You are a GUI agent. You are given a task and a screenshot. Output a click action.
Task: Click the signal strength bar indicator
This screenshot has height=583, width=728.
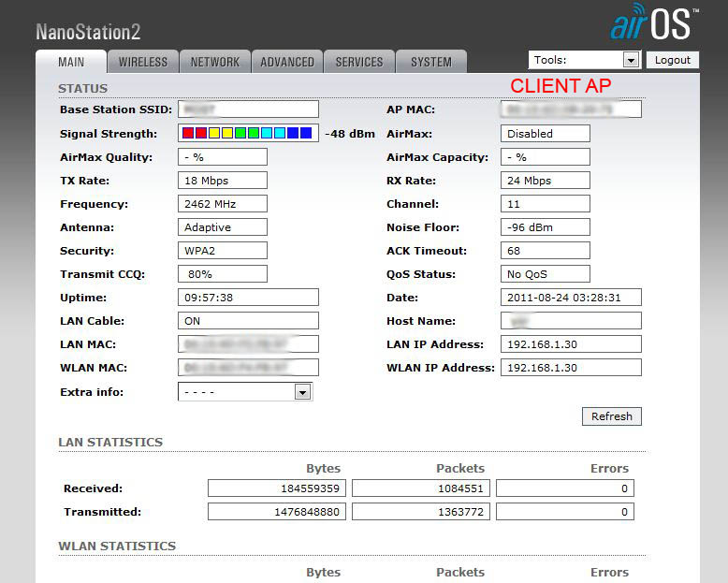pyautogui.click(x=248, y=133)
